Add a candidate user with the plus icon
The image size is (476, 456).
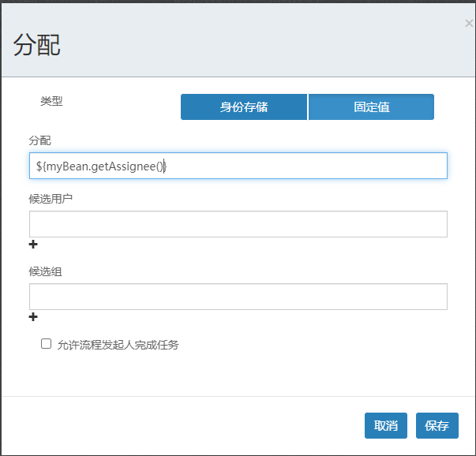click(33, 245)
